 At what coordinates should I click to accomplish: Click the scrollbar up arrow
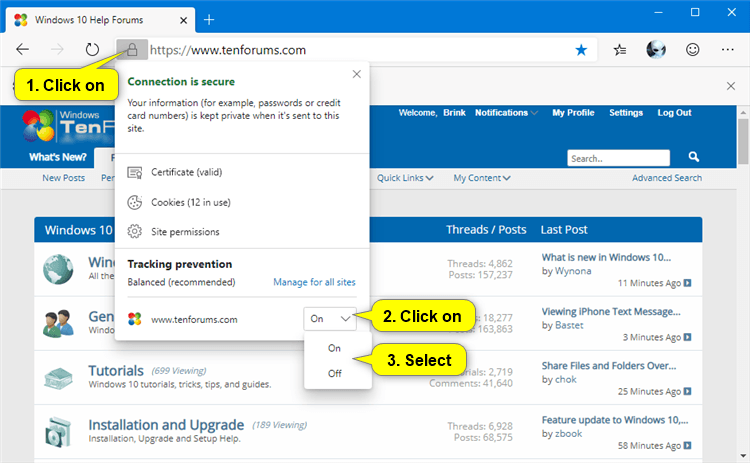[x=743, y=113]
